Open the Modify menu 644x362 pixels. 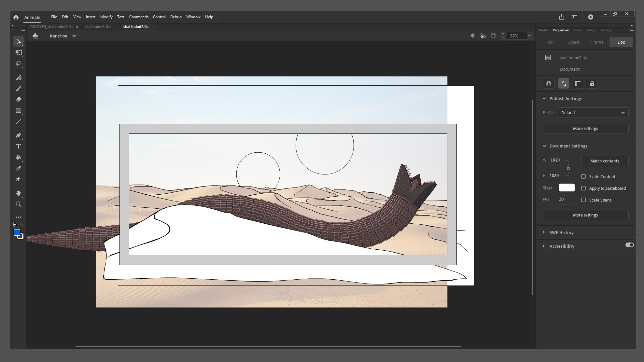[106, 17]
